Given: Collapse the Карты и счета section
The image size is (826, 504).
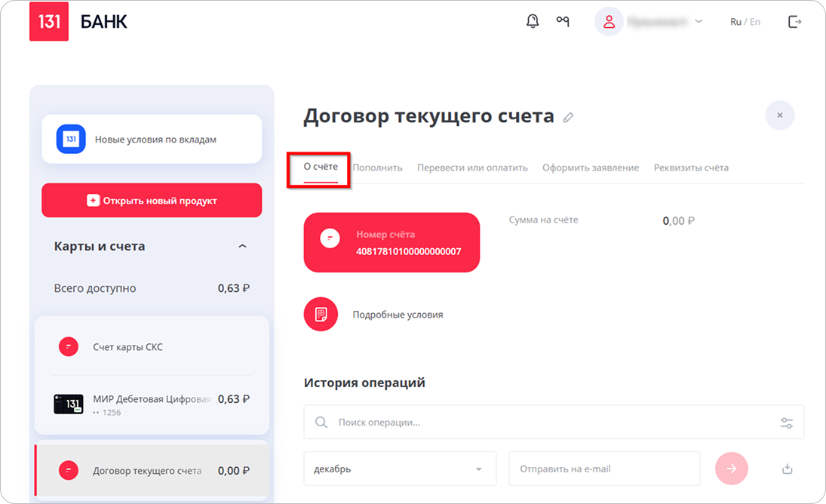Looking at the screenshot, I should point(242,246).
